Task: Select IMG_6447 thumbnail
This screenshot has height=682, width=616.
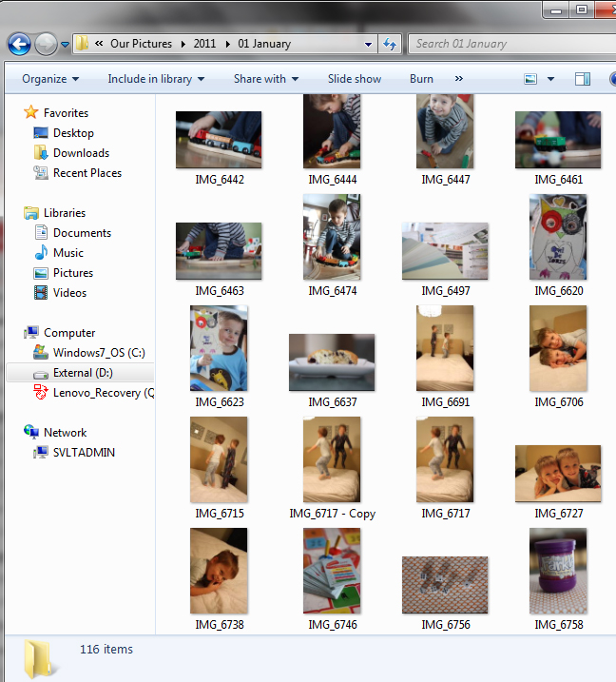Action: (x=445, y=131)
